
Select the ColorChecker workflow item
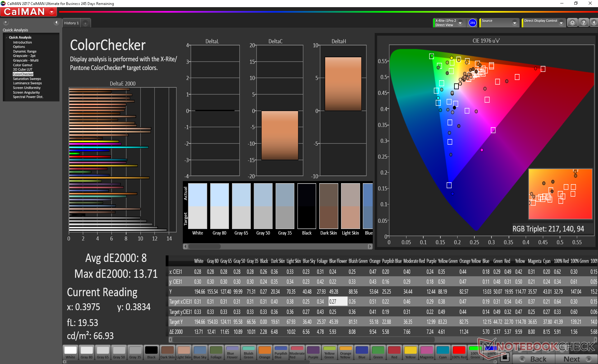point(23,74)
